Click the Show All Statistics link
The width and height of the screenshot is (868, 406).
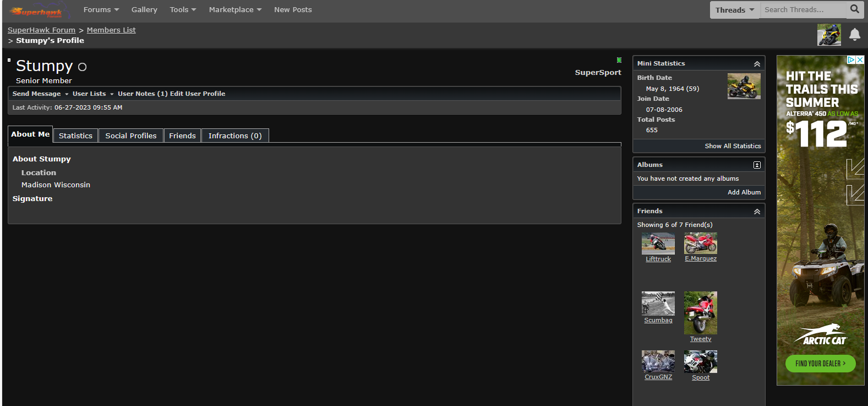(x=733, y=146)
